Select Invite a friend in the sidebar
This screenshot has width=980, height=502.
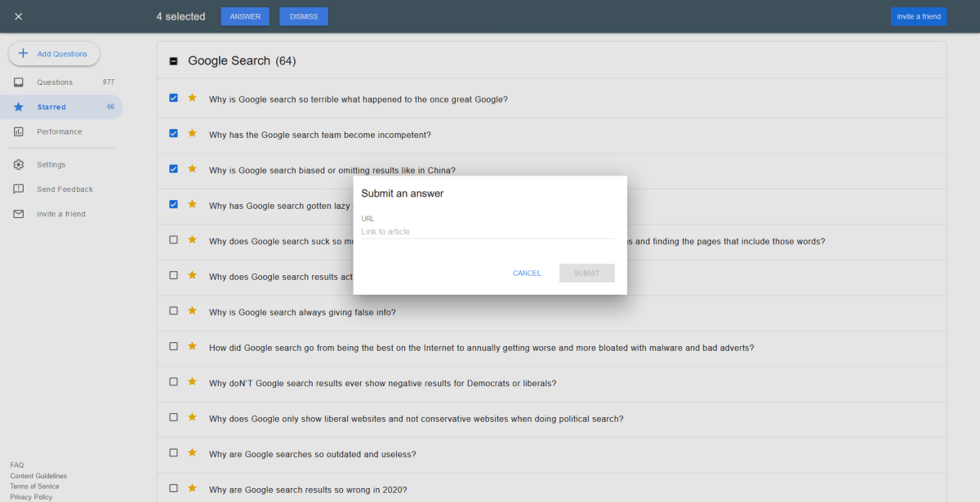pyautogui.click(x=61, y=214)
